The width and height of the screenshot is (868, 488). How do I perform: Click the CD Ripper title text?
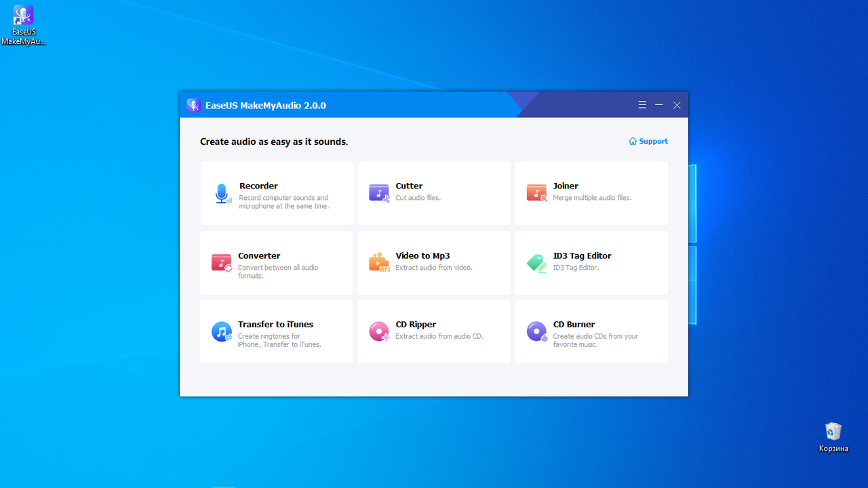(416, 324)
